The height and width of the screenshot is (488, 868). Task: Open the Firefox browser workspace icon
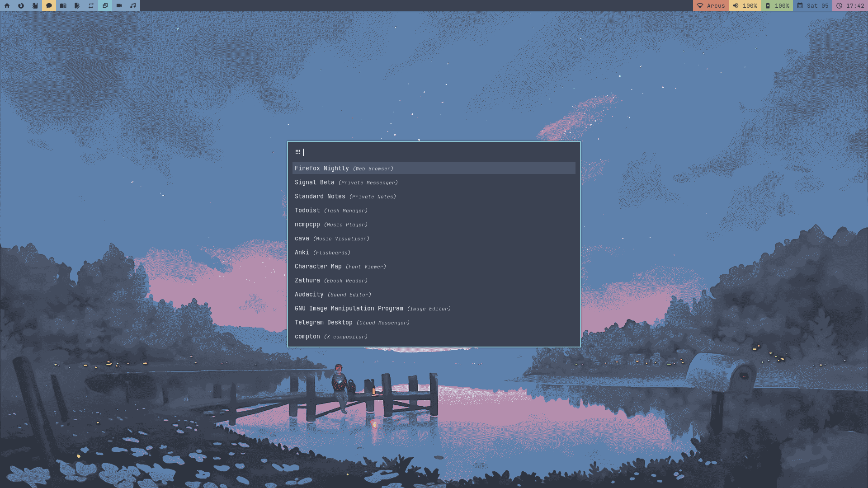tap(21, 5)
